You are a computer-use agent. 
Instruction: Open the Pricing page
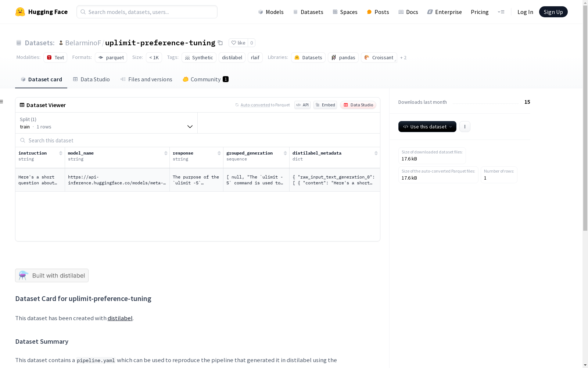tap(480, 12)
